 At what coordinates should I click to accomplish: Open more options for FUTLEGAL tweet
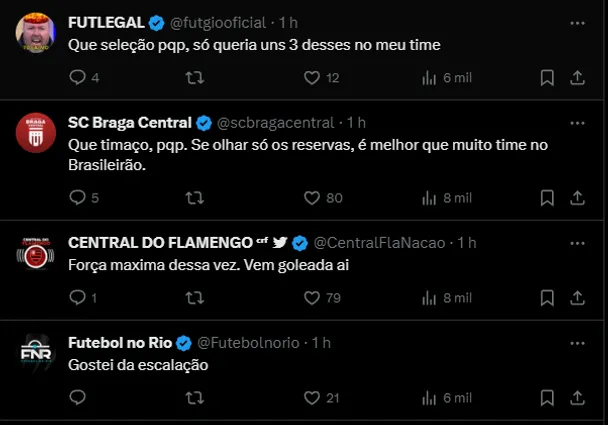click(x=577, y=22)
